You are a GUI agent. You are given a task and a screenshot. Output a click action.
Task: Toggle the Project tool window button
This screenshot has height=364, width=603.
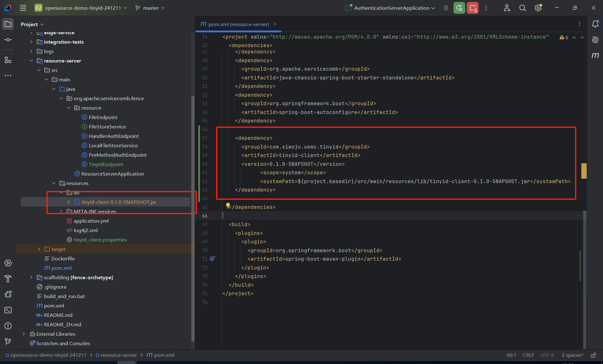pos(8,24)
